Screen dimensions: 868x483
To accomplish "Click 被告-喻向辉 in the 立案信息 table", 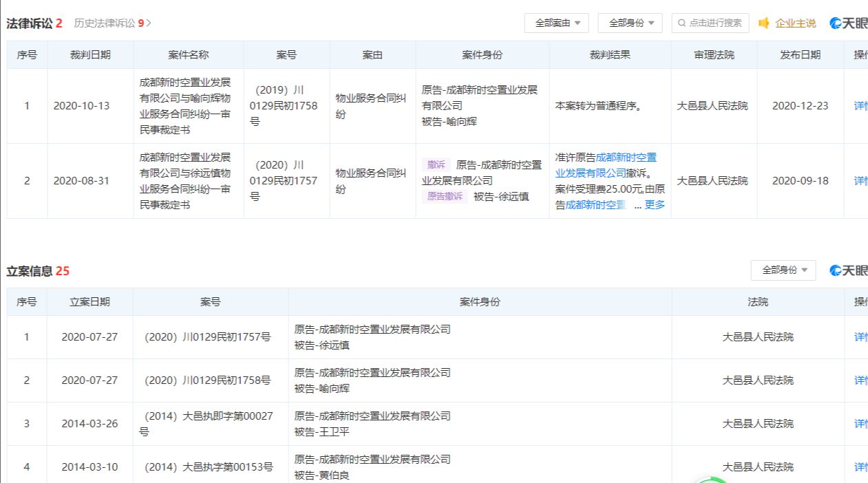I will point(322,389).
